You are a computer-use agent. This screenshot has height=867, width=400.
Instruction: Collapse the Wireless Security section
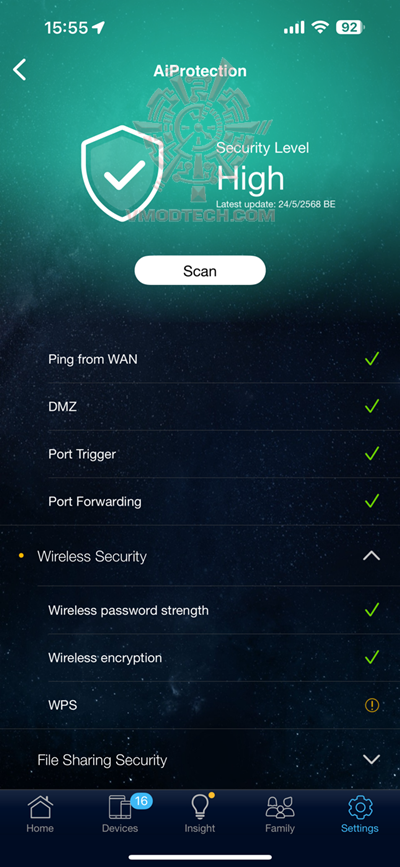click(371, 556)
